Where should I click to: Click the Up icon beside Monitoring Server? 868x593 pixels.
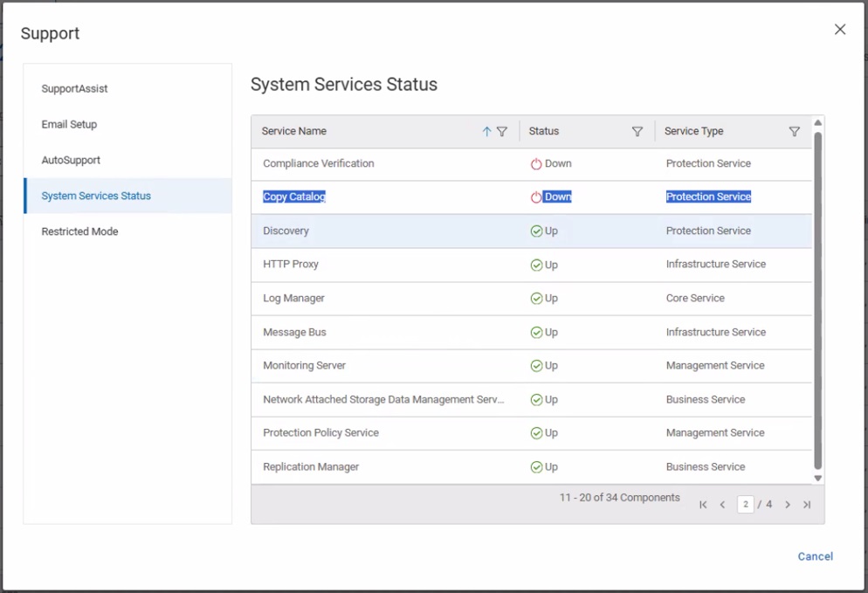[537, 365]
